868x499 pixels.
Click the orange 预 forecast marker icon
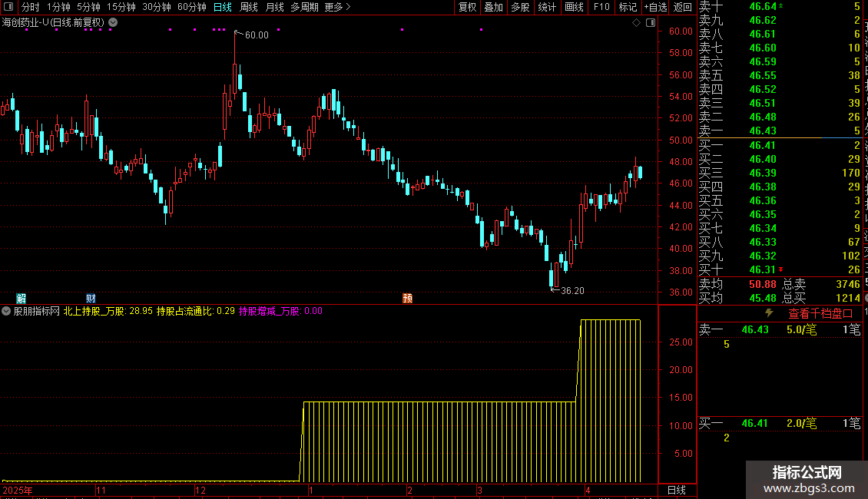[x=408, y=298]
